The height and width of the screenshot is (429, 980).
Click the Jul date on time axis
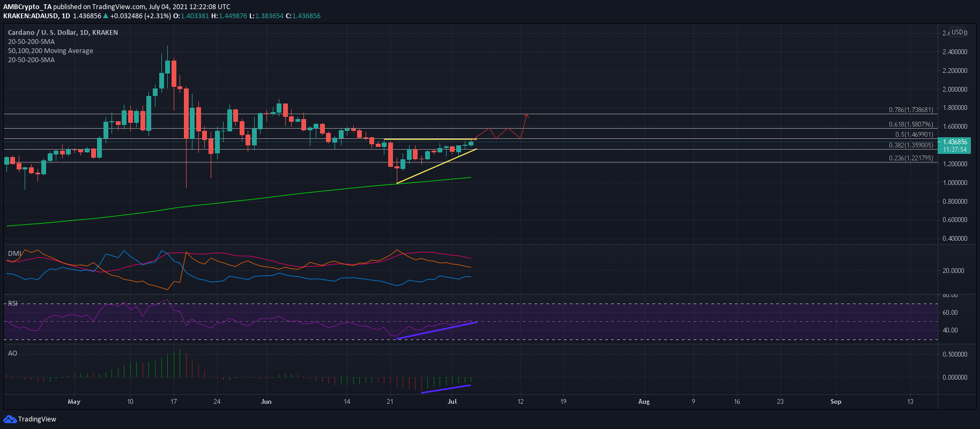click(x=452, y=402)
